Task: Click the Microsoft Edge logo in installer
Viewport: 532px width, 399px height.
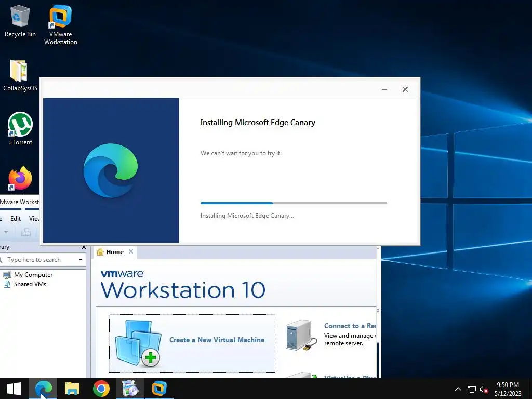Action: [111, 170]
